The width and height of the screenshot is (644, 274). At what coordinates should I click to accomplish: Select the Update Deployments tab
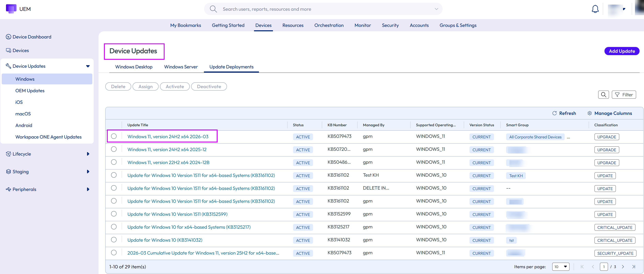[231, 67]
